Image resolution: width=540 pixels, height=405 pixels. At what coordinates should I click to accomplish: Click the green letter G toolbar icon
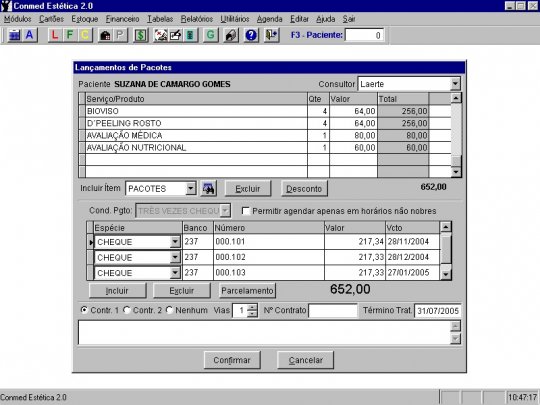click(210, 35)
